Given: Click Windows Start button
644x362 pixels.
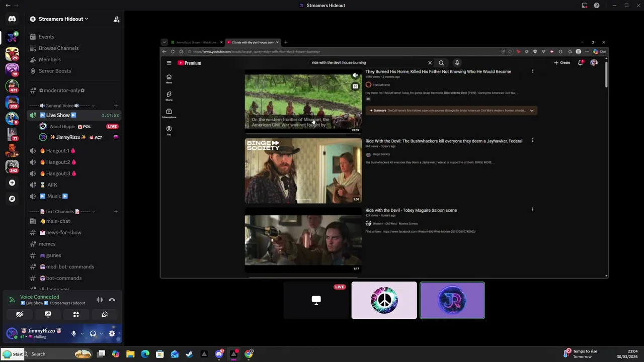Looking at the screenshot, I should click(13, 354).
